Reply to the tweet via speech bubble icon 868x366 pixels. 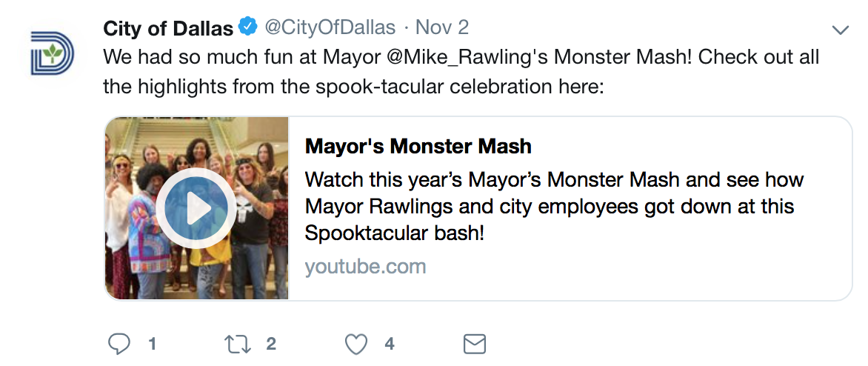[x=119, y=344]
